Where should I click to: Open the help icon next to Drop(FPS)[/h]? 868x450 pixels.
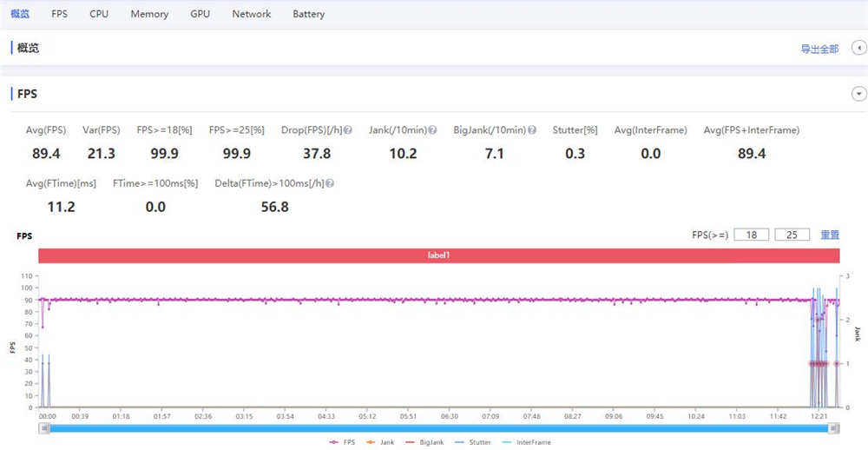(x=348, y=131)
